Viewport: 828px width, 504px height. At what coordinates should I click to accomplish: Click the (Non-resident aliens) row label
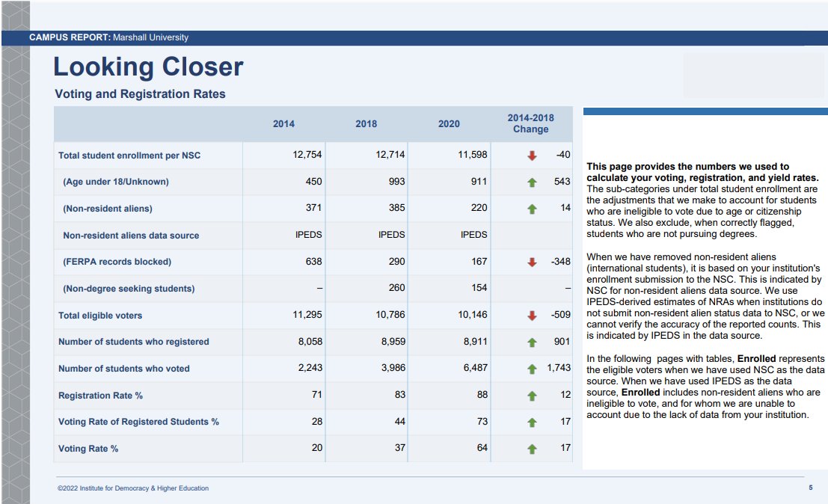(108, 209)
